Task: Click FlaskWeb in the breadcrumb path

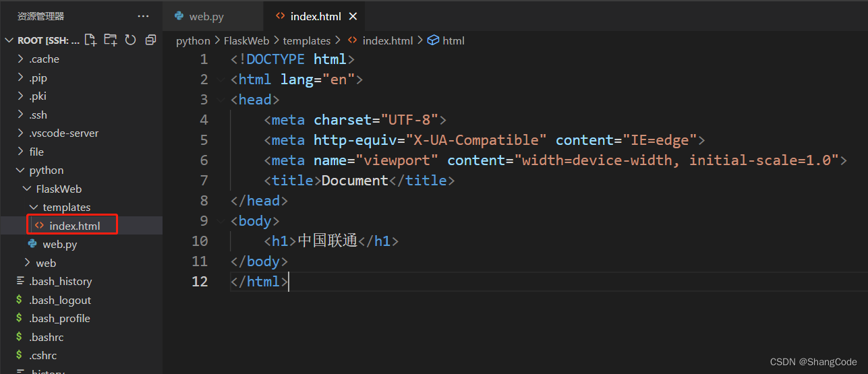Action: [246, 40]
